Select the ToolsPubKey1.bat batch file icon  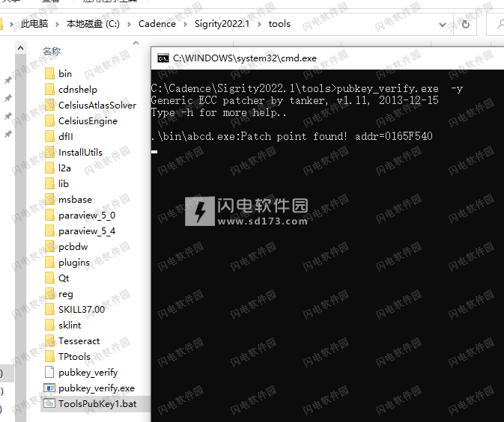point(49,404)
